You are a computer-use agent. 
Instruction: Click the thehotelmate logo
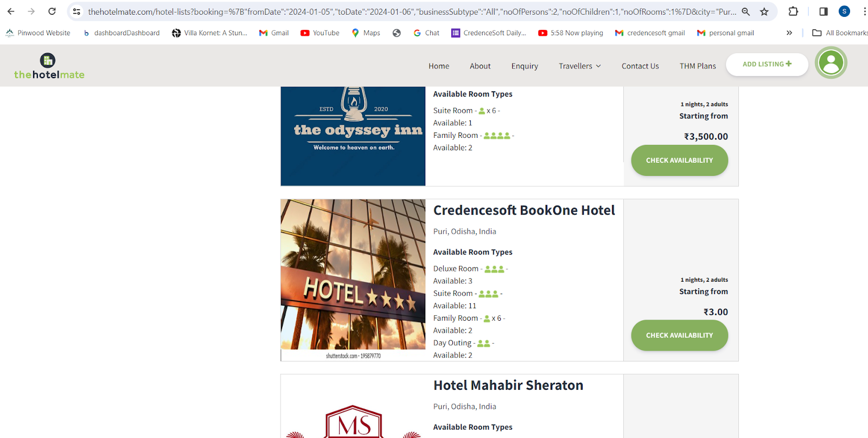pos(49,66)
